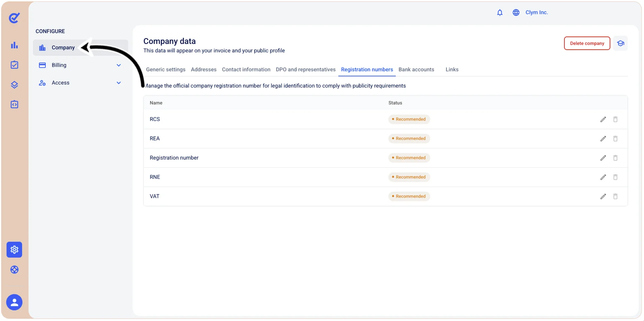This screenshot has width=644, height=321.
Task: Open the help lifebuoy sidebar icon
Action: (x=14, y=270)
